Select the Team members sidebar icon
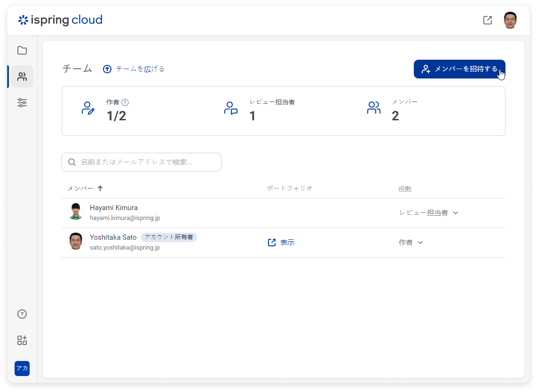 22,77
